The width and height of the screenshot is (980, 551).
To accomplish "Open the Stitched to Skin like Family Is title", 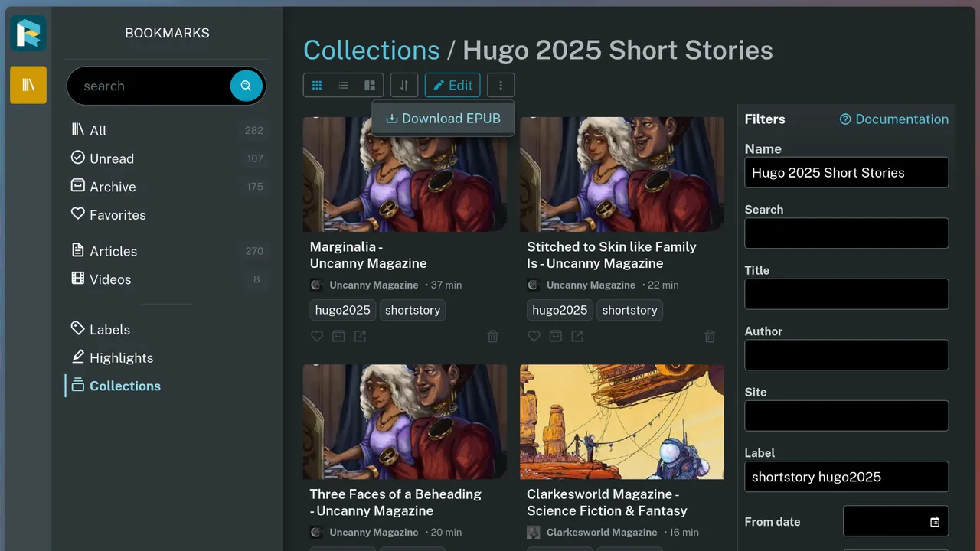I will (x=612, y=255).
